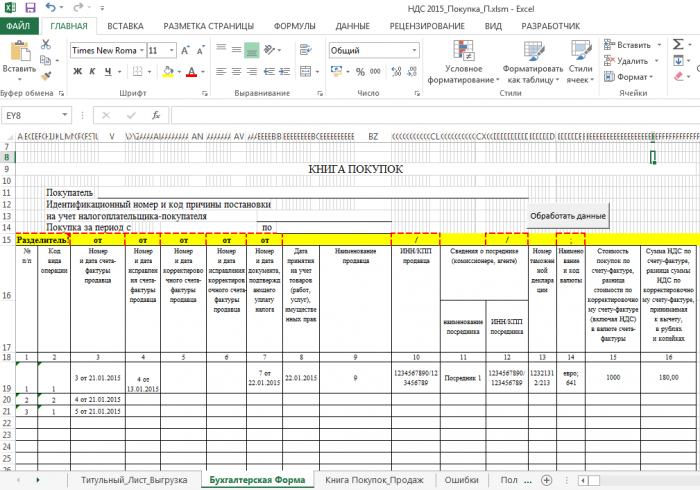The height and width of the screenshot is (490, 700).
Task: Click the Fill down icon
Action: (678, 60)
